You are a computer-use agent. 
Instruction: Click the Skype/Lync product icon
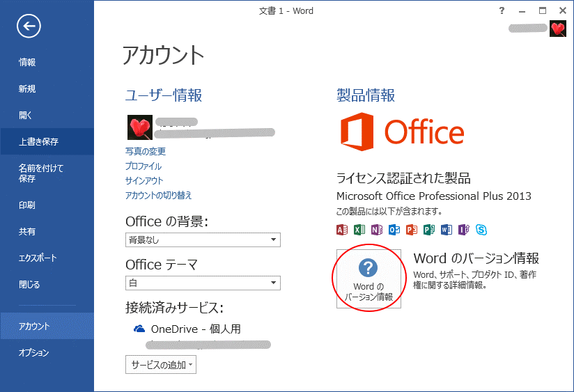point(481,229)
